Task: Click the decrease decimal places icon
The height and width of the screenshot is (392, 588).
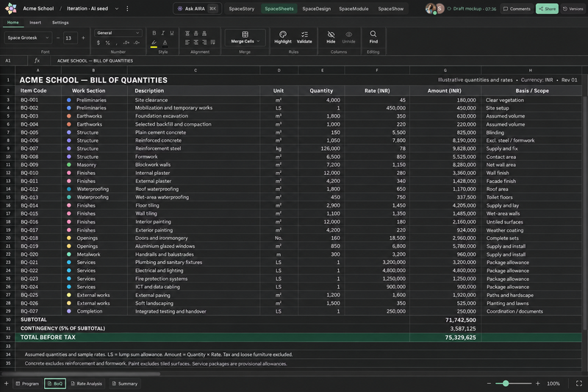Action: click(137, 43)
